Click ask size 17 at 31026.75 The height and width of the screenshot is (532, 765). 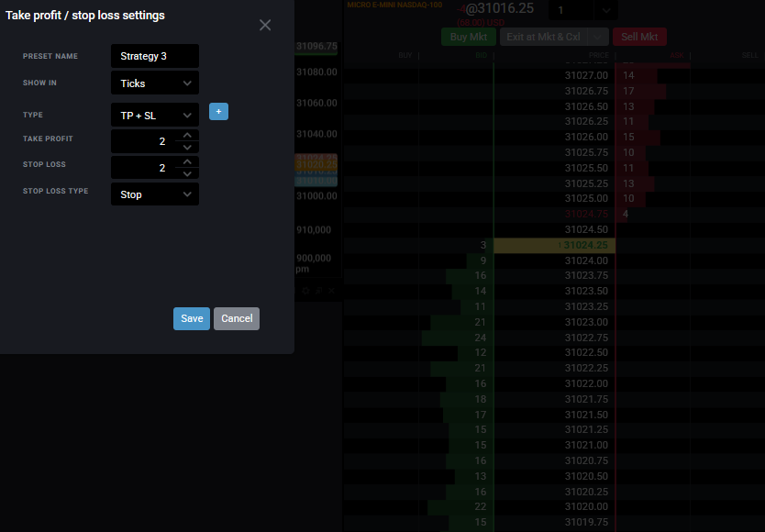(628, 92)
